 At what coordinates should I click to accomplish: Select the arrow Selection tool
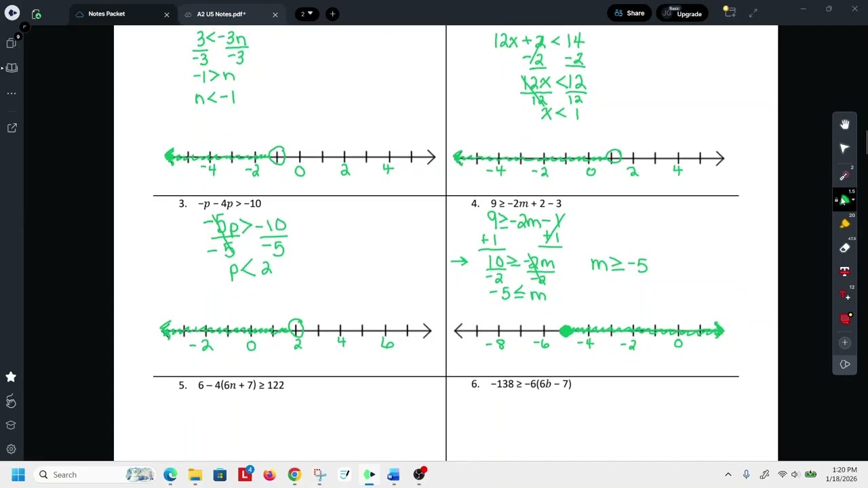tap(845, 148)
